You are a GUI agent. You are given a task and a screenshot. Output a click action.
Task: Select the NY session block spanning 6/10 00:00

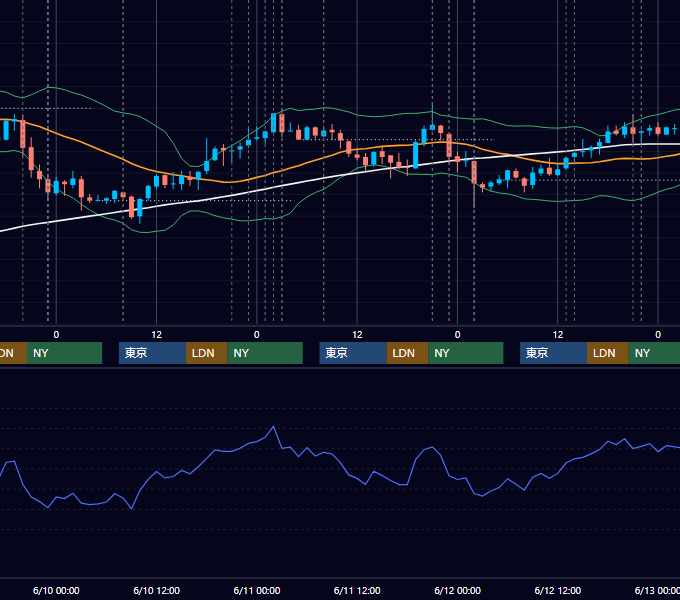[64, 353]
